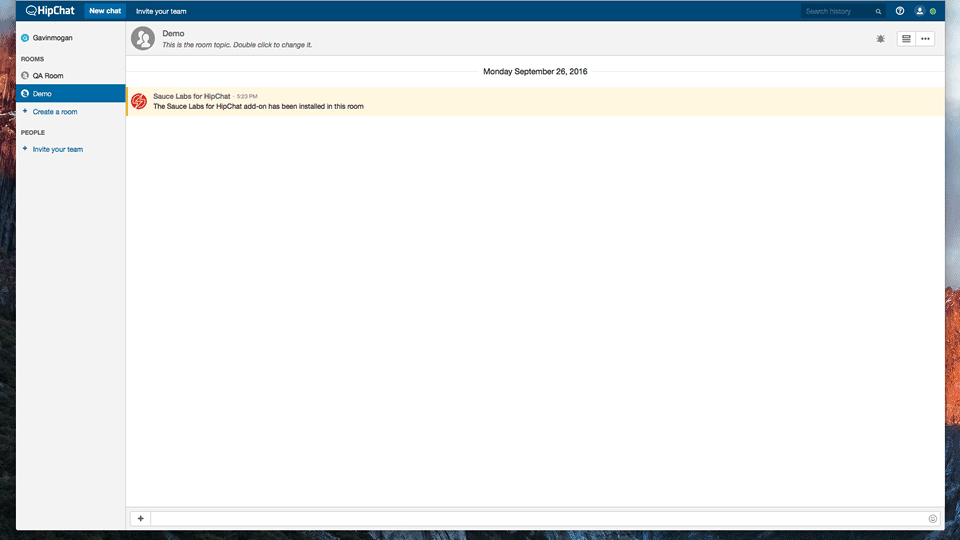Click the green availability status dot

click(932, 11)
